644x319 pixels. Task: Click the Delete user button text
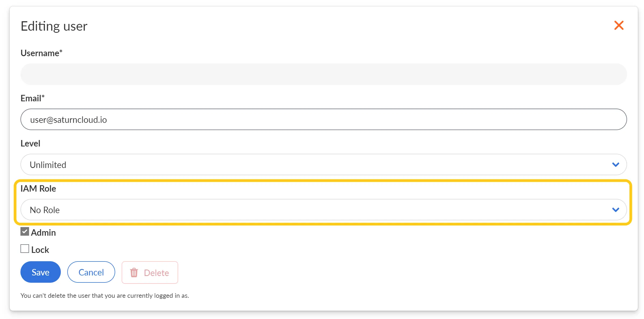tap(156, 273)
